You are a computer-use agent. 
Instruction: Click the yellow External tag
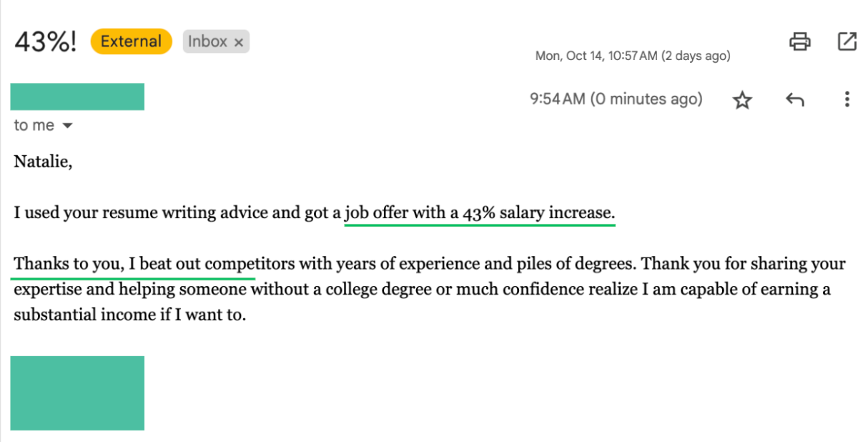coord(131,41)
